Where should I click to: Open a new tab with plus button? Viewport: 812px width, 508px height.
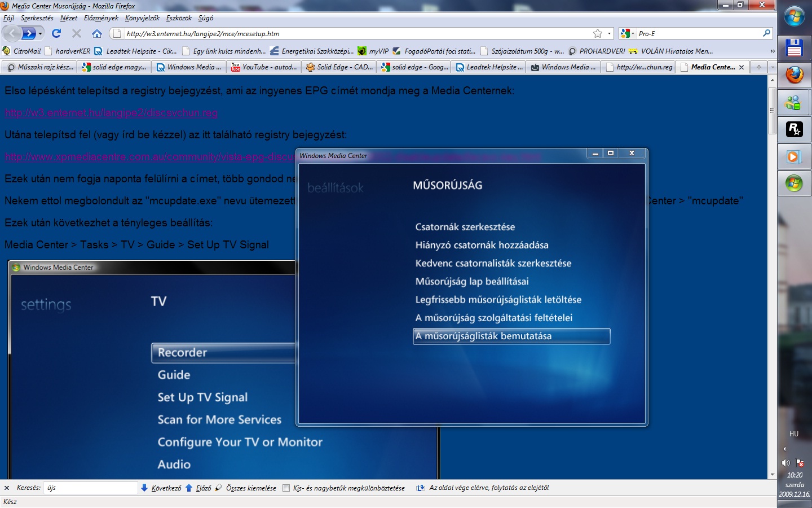click(x=759, y=67)
